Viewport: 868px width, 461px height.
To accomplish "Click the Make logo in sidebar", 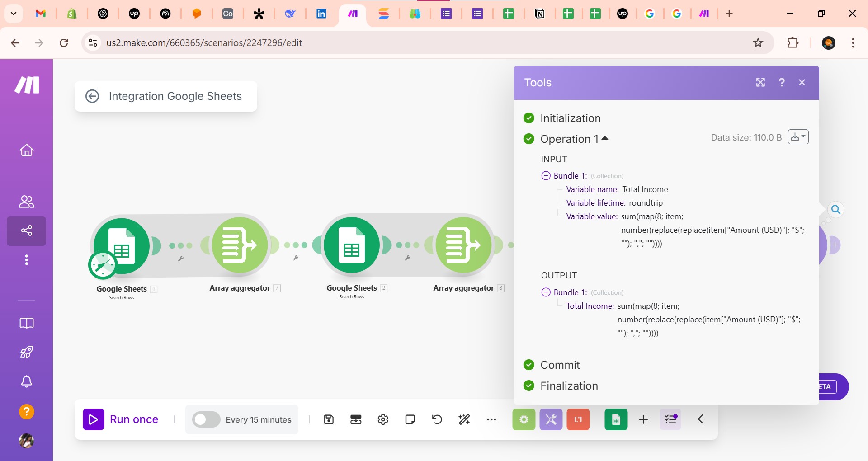I will (27, 85).
